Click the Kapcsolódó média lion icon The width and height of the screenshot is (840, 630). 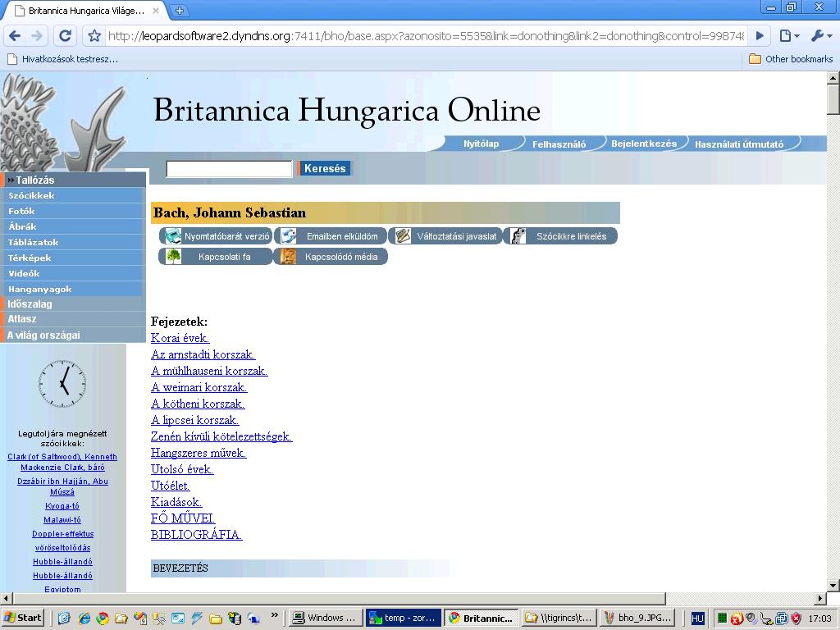tap(288, 257)
